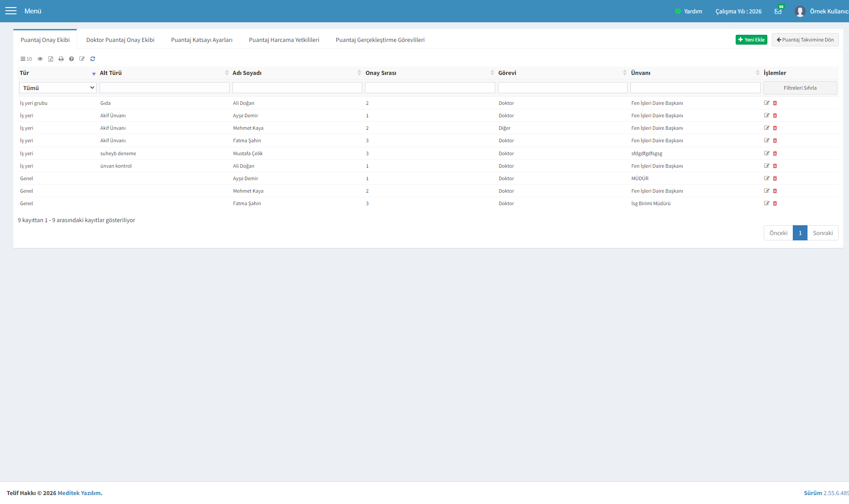This screenshot has width=849, height=504.
Task: Click the Yeni Ekle button
Action: [751, 40]
